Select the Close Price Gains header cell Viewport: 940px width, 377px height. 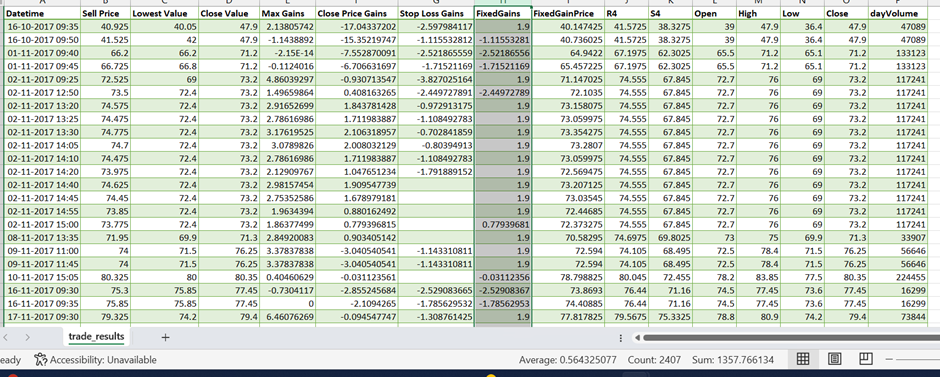pos(357,13)
